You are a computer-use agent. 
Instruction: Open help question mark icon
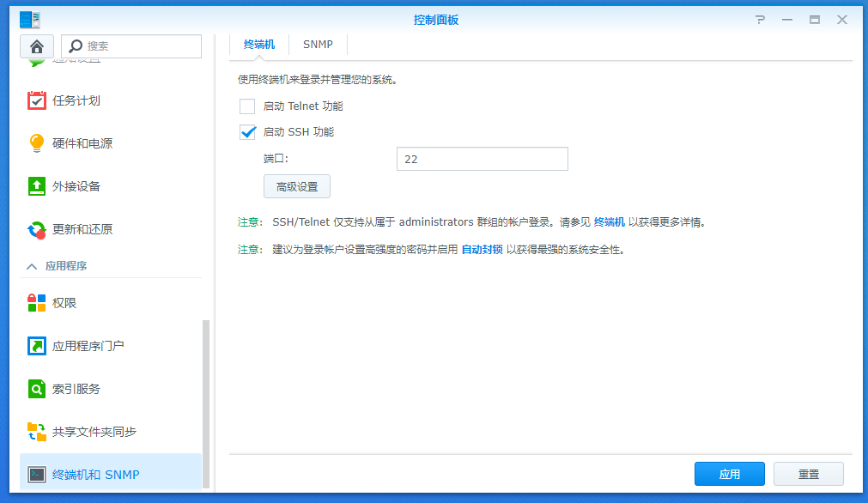tap(760, 20)
